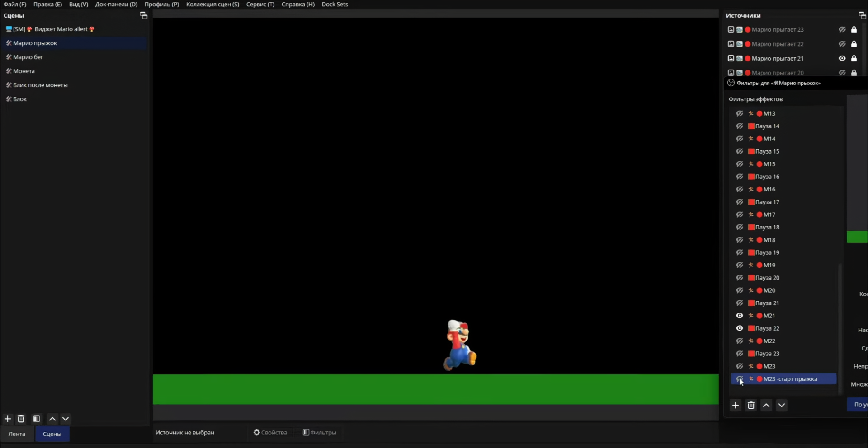Add a new scene with plus button
Viewport: 868px width, 448px height.
(8, 419)
